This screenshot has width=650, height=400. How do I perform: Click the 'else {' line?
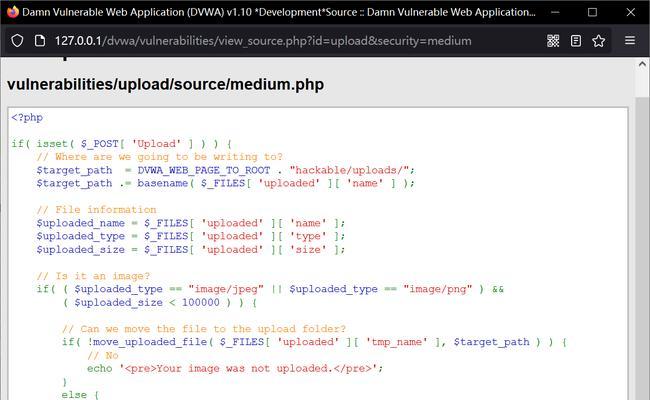pyautogui.click(x=80, y=395)
